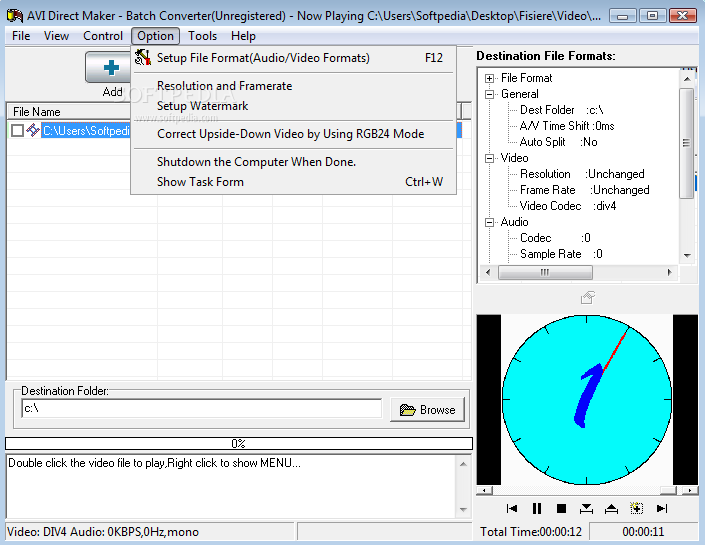Click the Destination File Formats label
Image resolution: width=705 pixels, height=545 pixels.
(546, 56)
